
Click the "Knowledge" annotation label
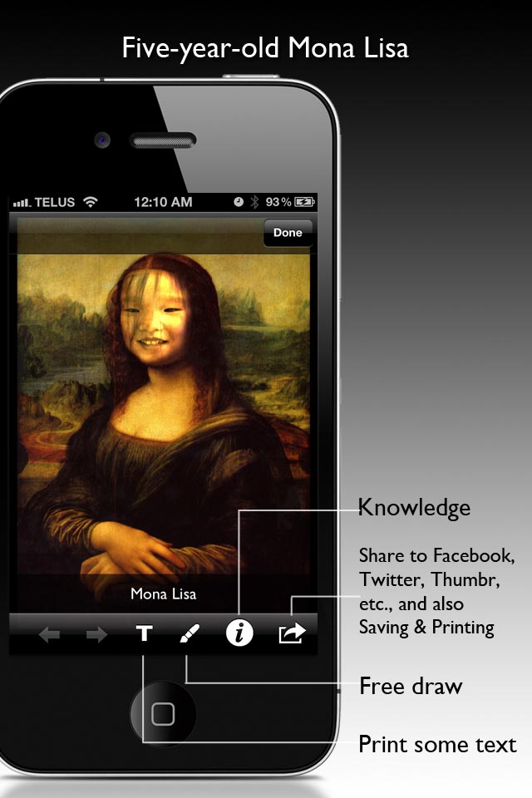[415, 508]
